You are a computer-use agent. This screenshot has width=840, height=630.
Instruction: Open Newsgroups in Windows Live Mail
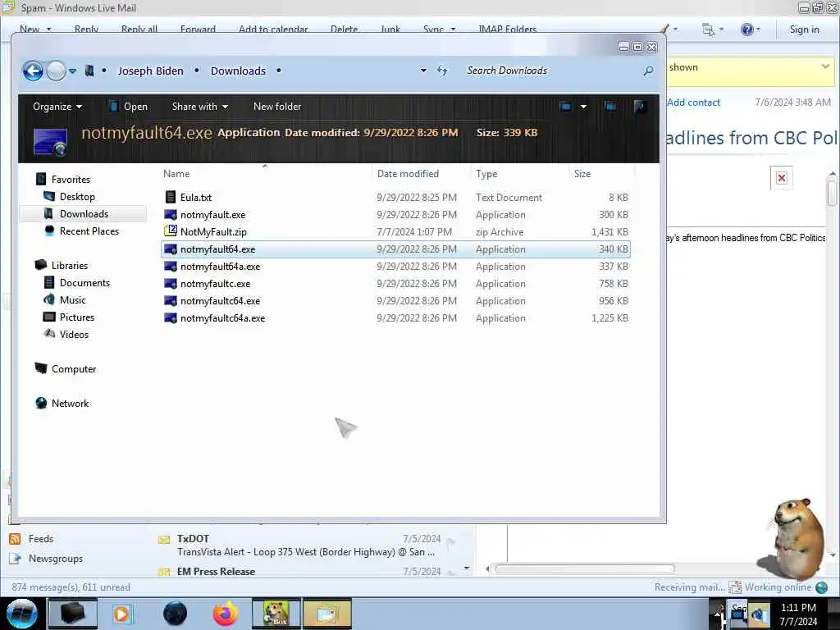(x=55, y=558)
